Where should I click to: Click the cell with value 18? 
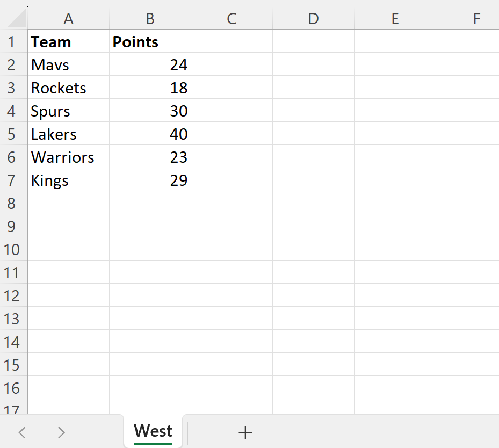tap(150, 88)
